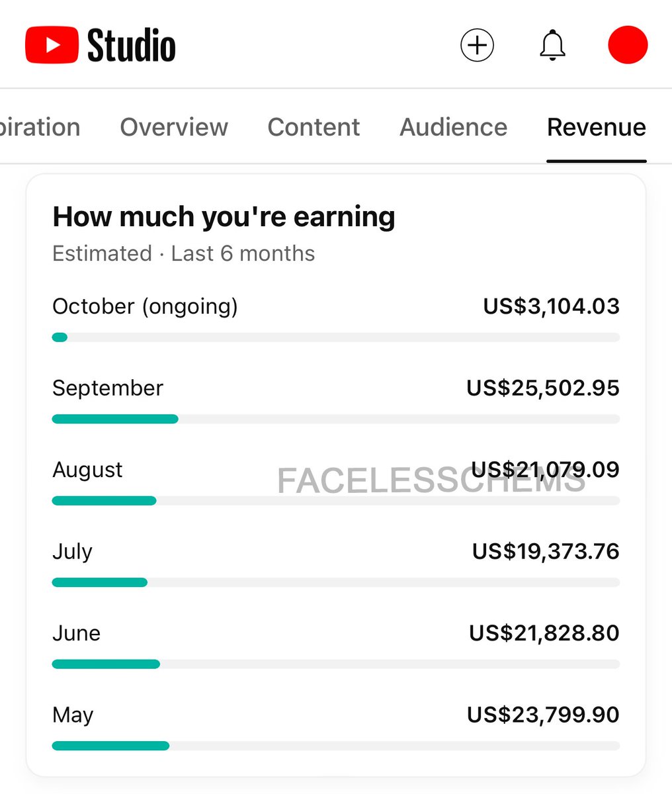Click the US$25,502.95 September amount
The image size is (672, 794).
542,388
